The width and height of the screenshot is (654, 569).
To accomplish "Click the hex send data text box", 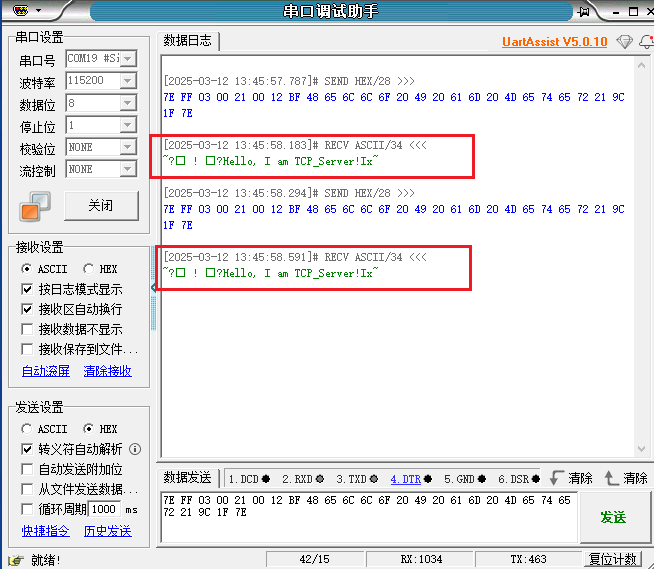I will (x=370, y=517).
